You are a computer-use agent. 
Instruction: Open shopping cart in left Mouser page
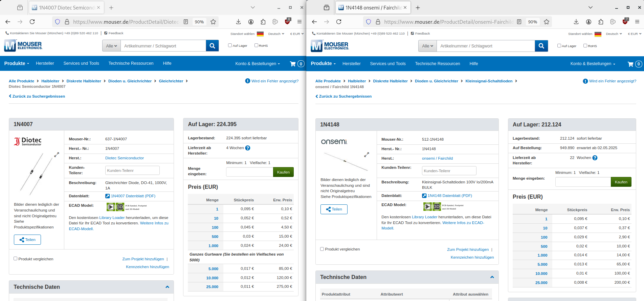[x=297, y=64]
